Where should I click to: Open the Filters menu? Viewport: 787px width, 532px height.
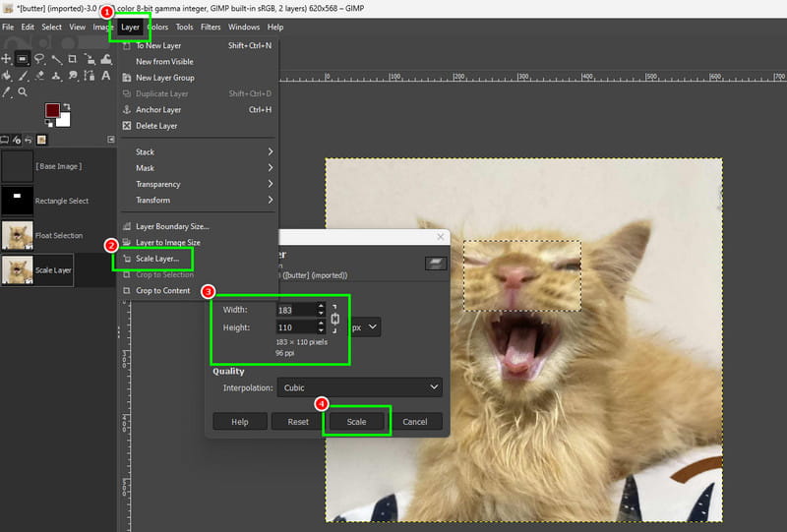pyautogui.click(x=211, y=28)
